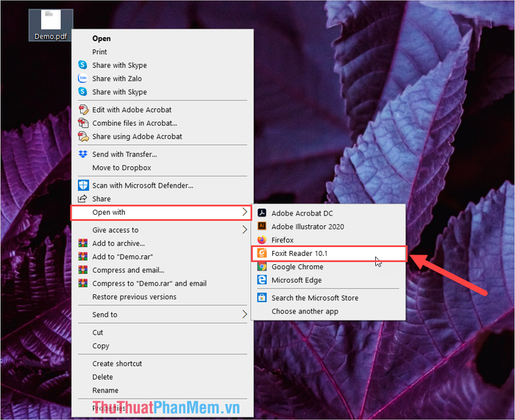
Task: Click the Microsoft Edge icon in submenu
Action: point(262,280)
